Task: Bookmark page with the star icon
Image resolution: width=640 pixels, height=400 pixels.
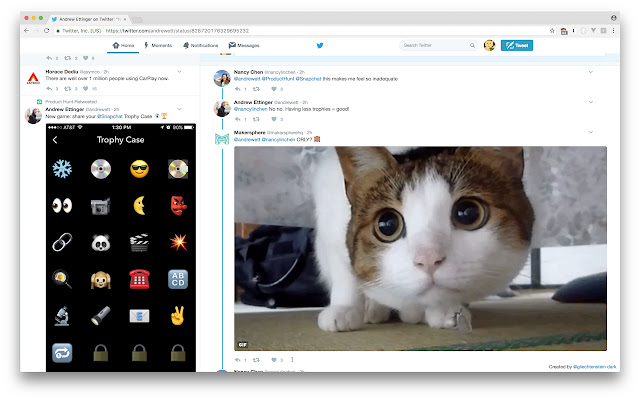Action: tap(552, 31)
